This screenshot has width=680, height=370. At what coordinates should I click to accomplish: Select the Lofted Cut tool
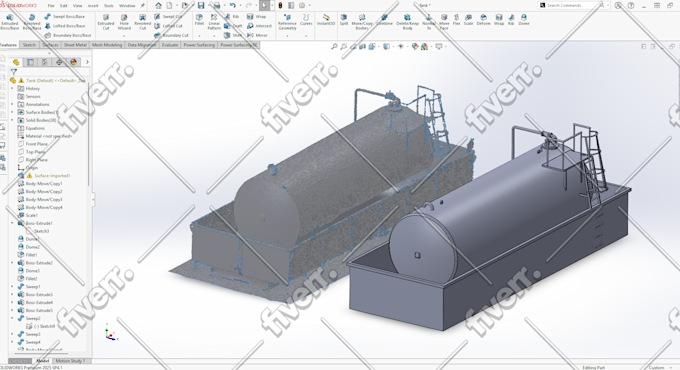[168, 26]
